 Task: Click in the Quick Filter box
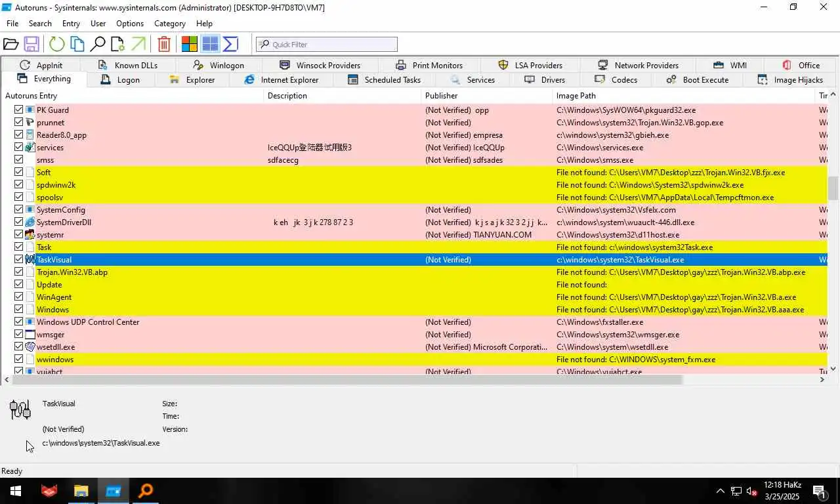click(x=327, y=44)
